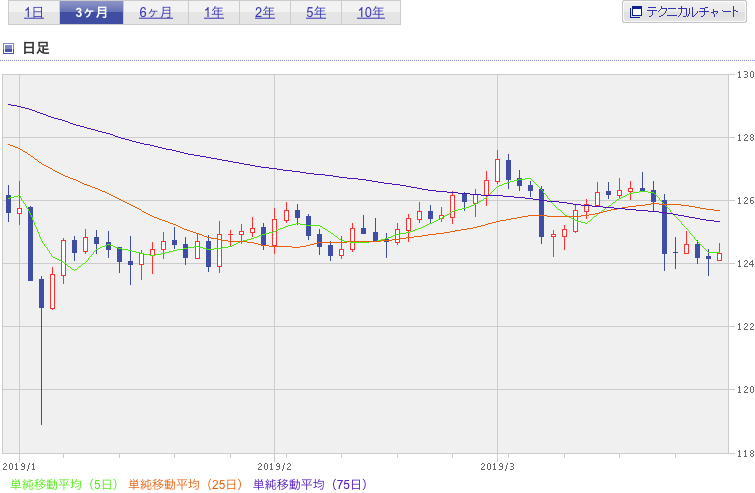Click the 122 price axis label
This screenshot has width=755, height=493.
point(746,326)
